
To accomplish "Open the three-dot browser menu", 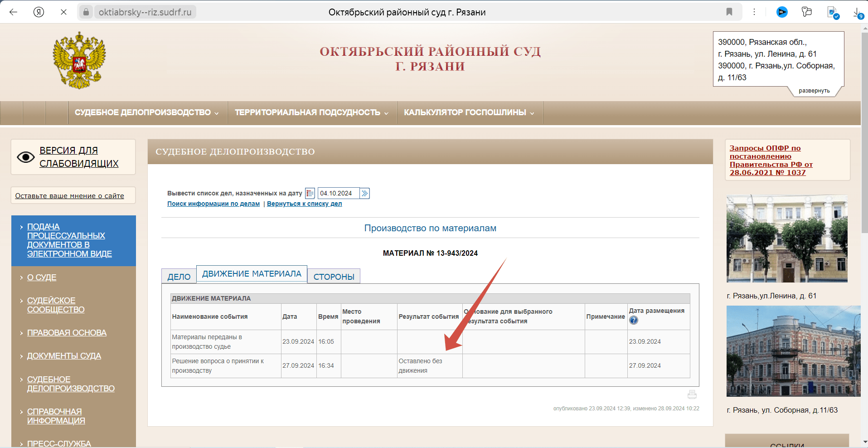I will tap(754, 12).
